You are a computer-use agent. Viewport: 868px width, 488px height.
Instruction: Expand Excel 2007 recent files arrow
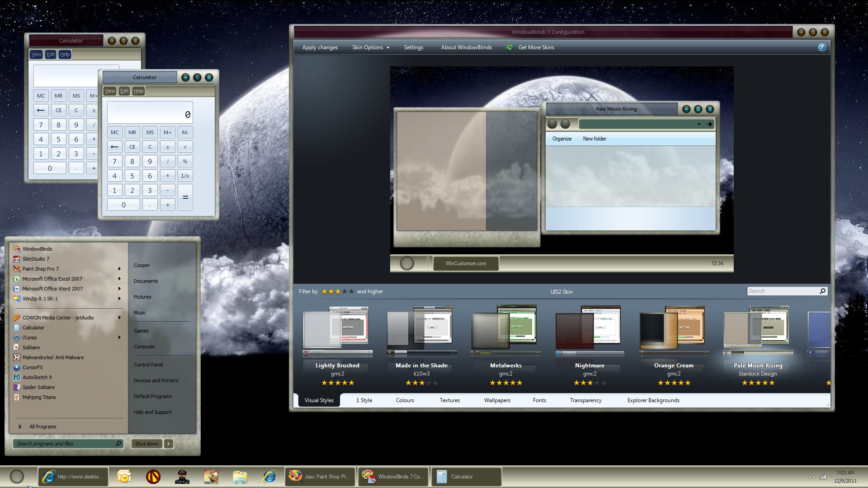119,279
